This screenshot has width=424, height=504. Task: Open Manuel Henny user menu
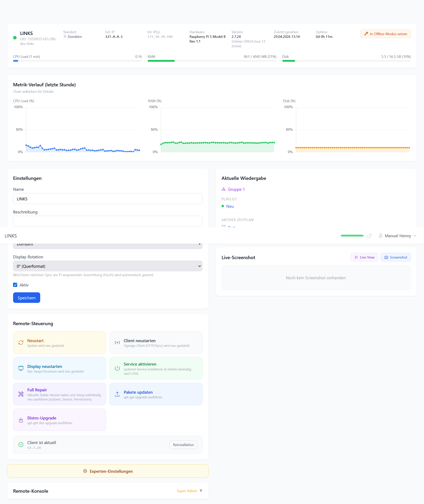[x=398, y=236]
